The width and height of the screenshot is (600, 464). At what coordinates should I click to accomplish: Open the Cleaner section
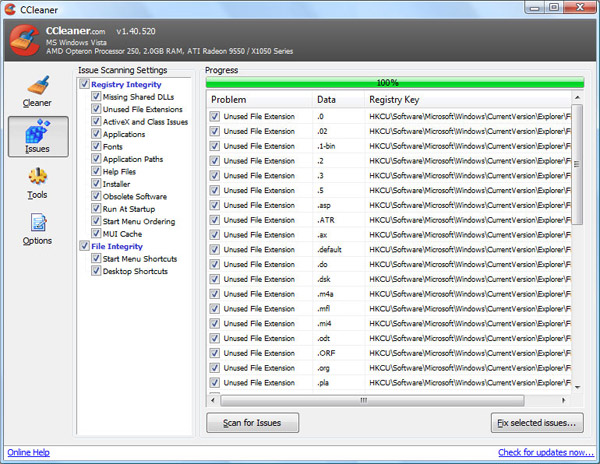point(37,91)
